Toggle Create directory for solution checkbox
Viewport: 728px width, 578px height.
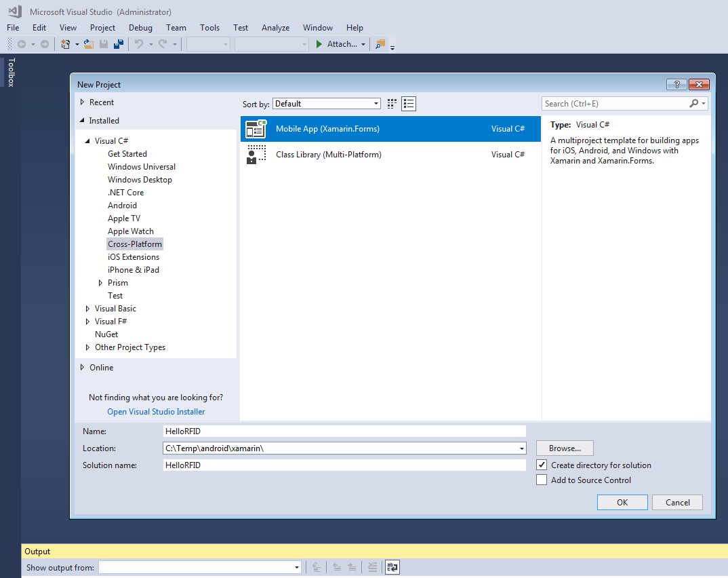pyautogui.click(x=542, y=465)
